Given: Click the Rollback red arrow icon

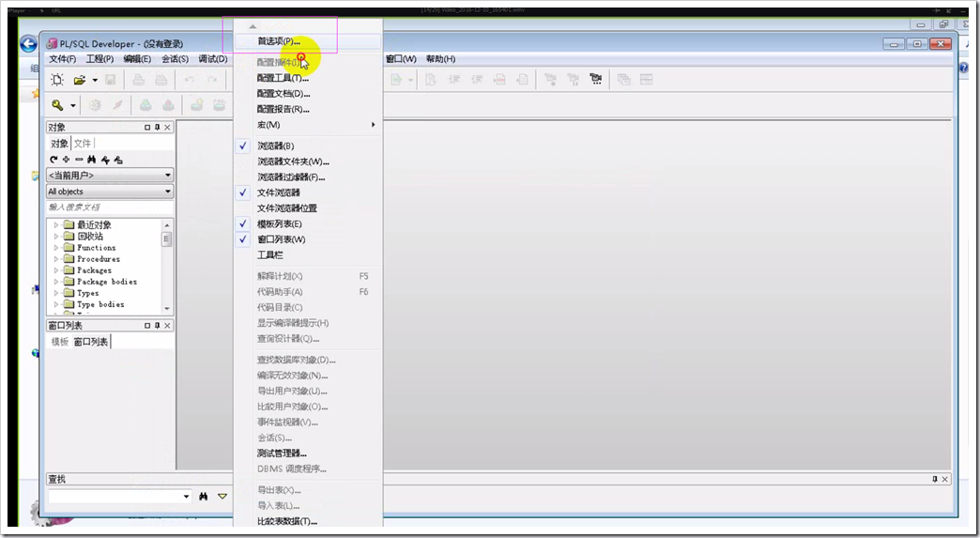Looking at the screenshot, I should [167, 105].
